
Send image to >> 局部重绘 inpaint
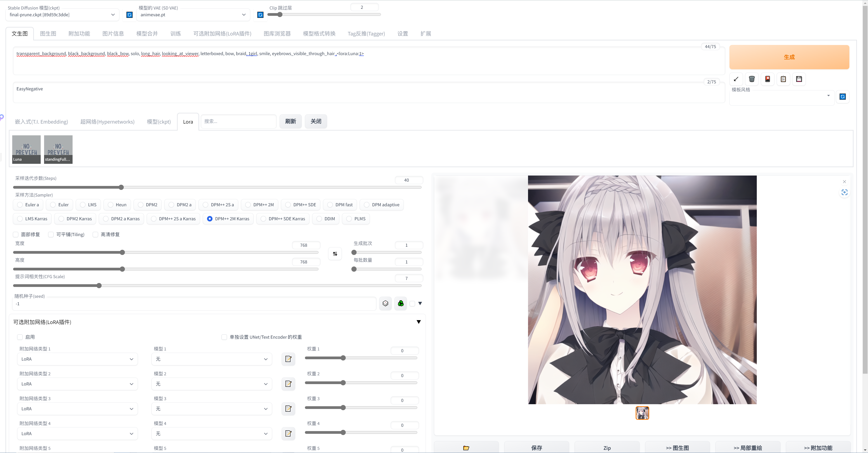[x=748, y=448]
